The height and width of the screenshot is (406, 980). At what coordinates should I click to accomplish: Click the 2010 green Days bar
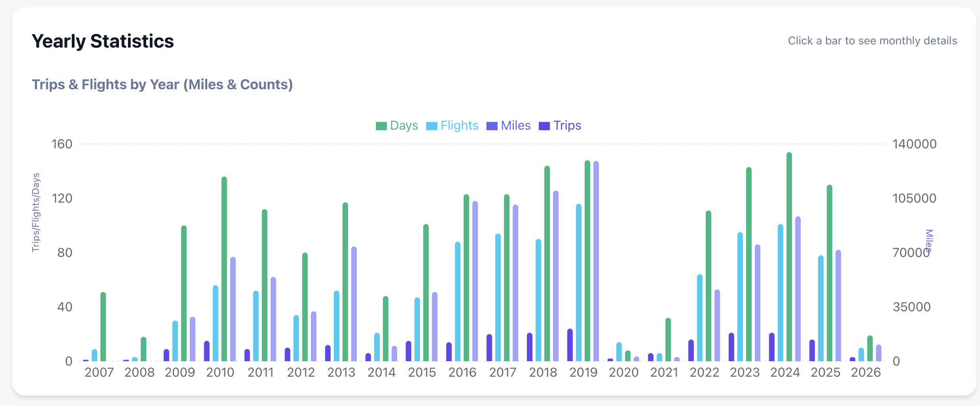coord(224,269)
